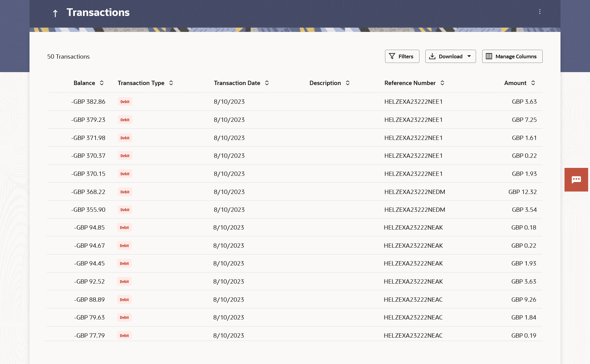Sort by Reference Number arrows
The width and height of the screenshot is (590, 364).
442,83
